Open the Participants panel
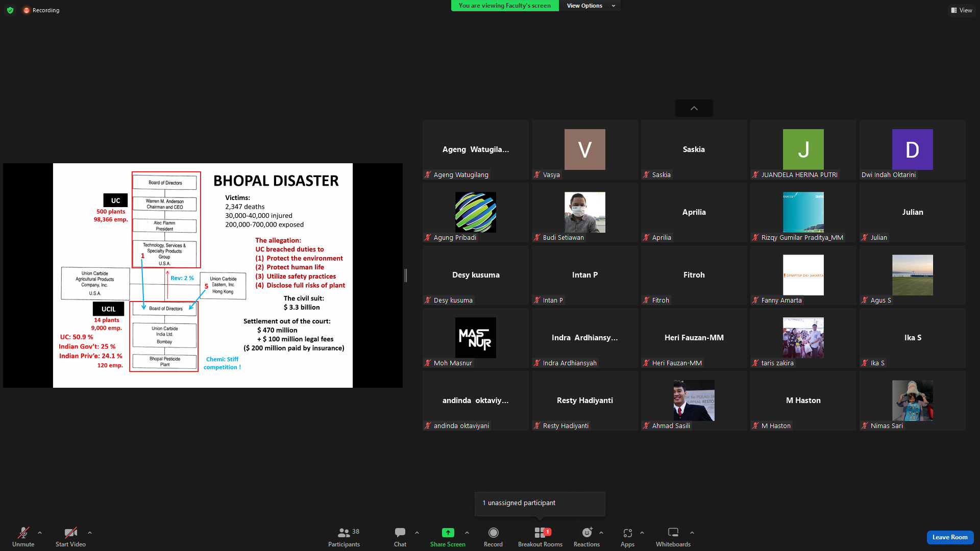Image resolution: width=980 pixels, height=551 pixels. click(344, 537)
